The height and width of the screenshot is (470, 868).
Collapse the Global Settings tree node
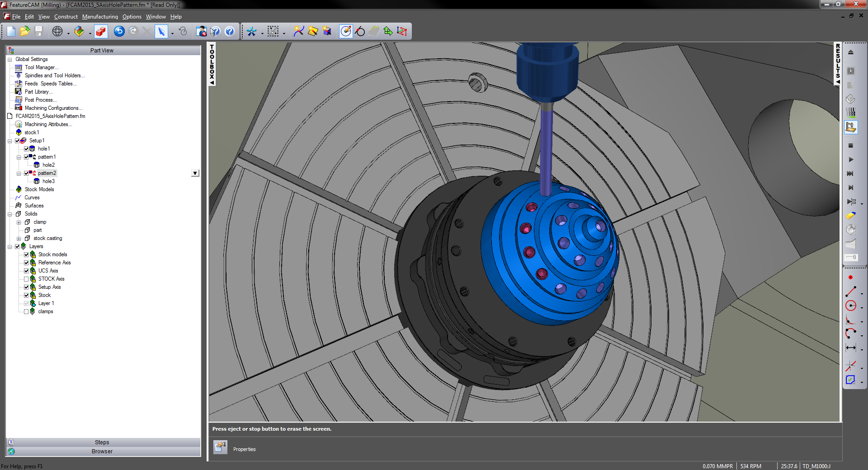tap(10, 60)
